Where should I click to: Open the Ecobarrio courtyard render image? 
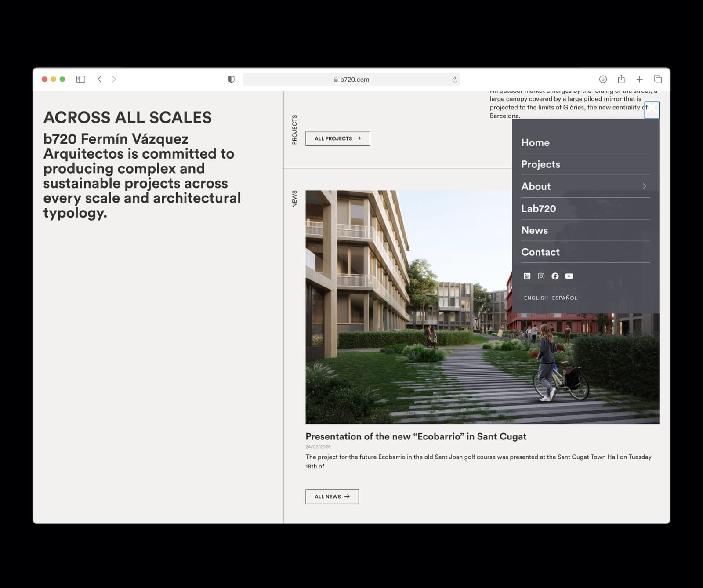(482, 307)
